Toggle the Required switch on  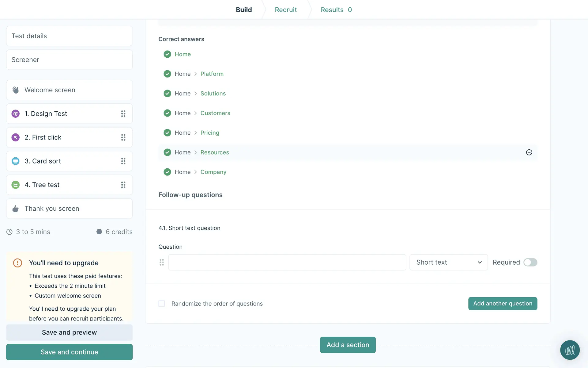tap(530, 262)
